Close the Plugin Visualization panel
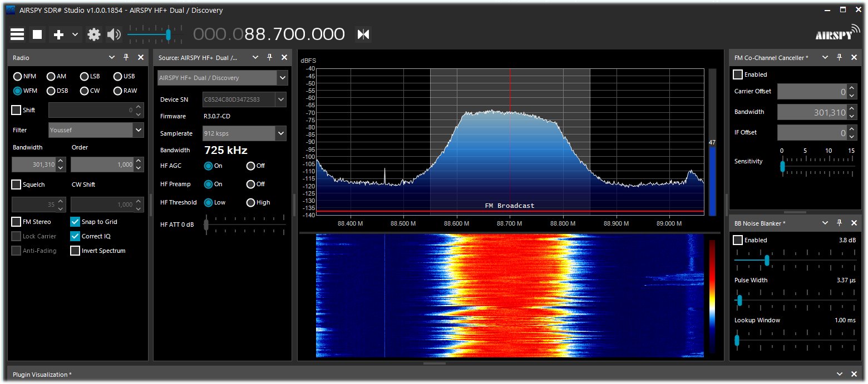This screenshot has width=868, height=384. click(855, 374)
